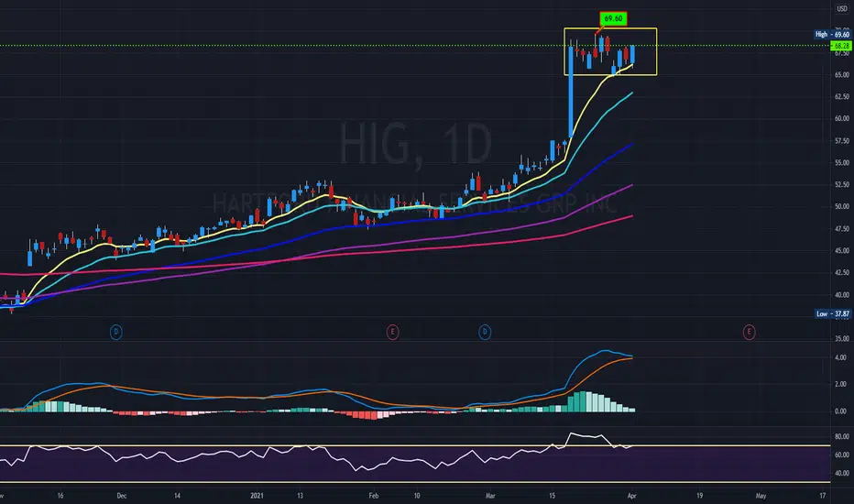Click the 2021 label on time axis
Image resolution: width=854 pixels, height=504 pixels.
(x=257, y=496)
